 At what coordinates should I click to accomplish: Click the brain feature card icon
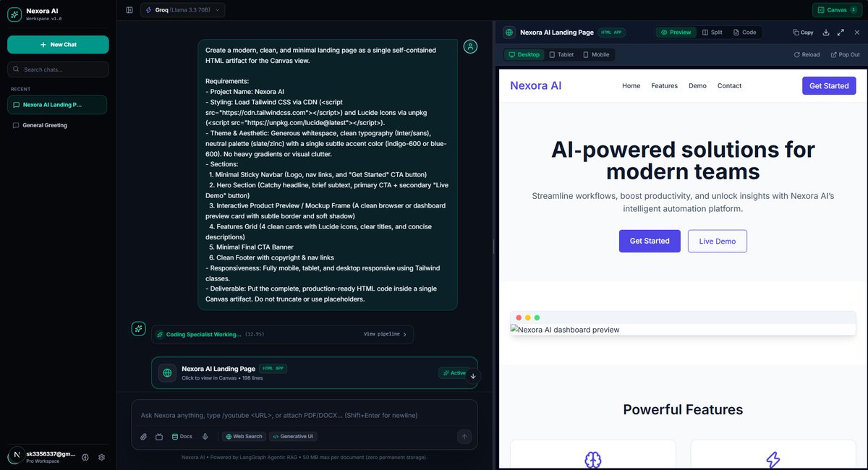pos(593,460)
